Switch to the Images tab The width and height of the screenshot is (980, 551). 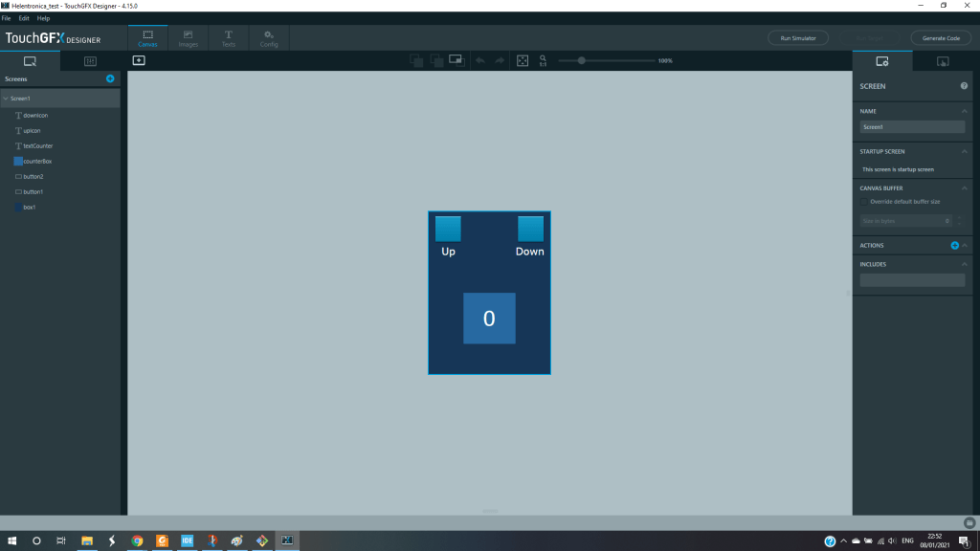click(188, 38)
